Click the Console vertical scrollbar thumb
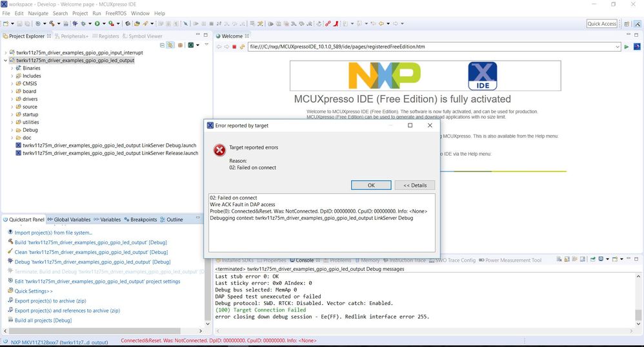This screenshot has height=347, width=644. pyautogui.click(x=638, y=314)
